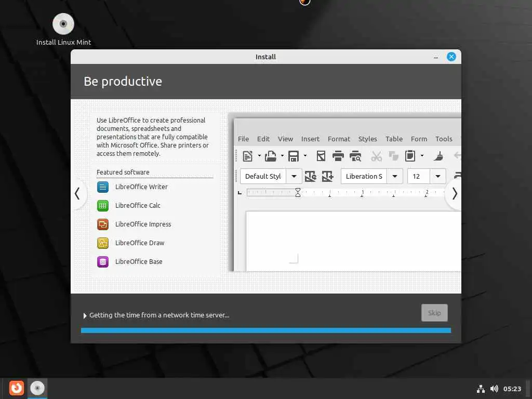Image resolution: width=532 pixels, height=399 pixels.
Task: Click the "LibreOffice Calc" label
Action: click(x=138, y=206)
